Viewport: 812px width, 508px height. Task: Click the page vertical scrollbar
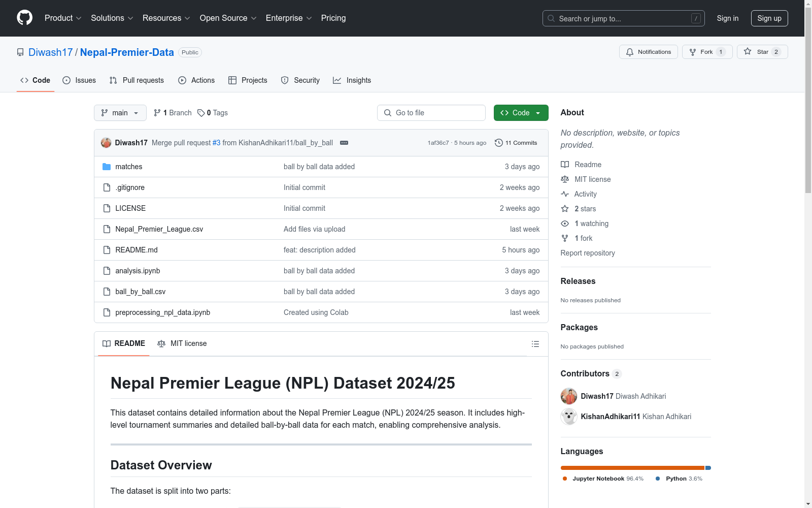(808, 102)
